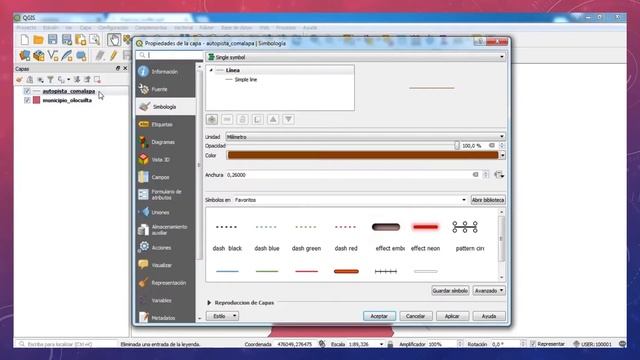
Task: Open the Avanzado dropdown menu
Action: click(489, 291)
